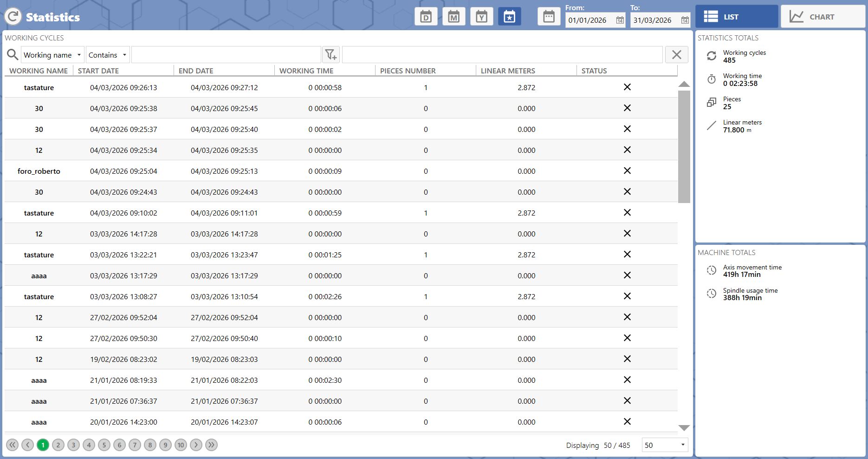This screenshot has height=459, width=868.
Task: Open the page size dropdown showing 50
Action: (x=665, y=445)
